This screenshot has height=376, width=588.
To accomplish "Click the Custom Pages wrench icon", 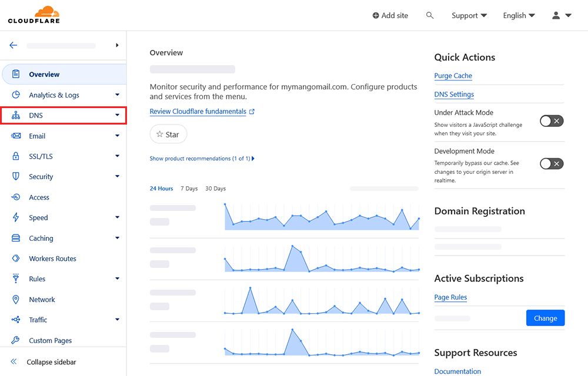I will pyautogui.click(x=15, y=340).
